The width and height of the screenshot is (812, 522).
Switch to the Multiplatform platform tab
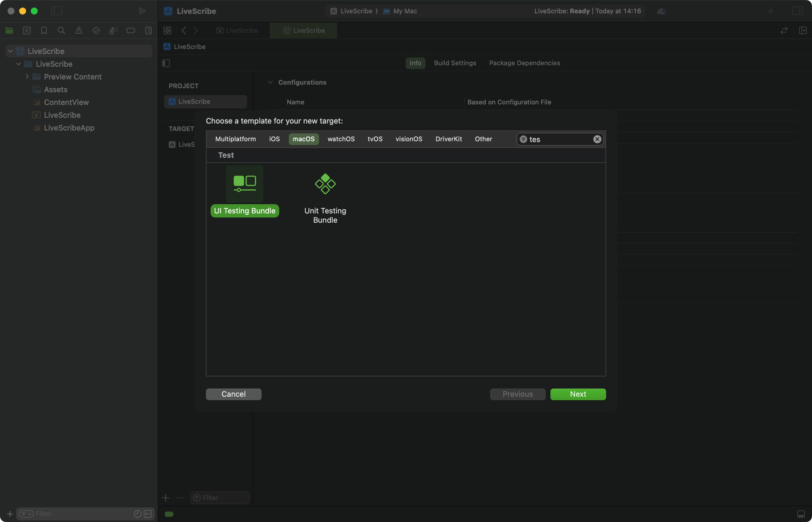[235, 139]
